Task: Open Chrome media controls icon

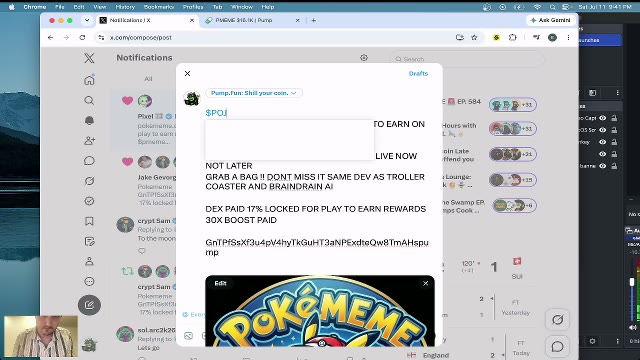Action: pos(536,38)
